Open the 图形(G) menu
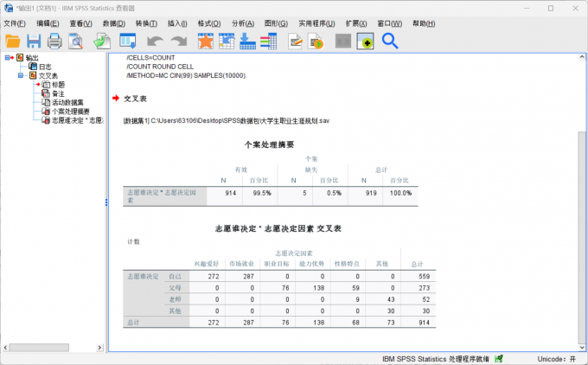The image size is (588, 365). [276, 23]
